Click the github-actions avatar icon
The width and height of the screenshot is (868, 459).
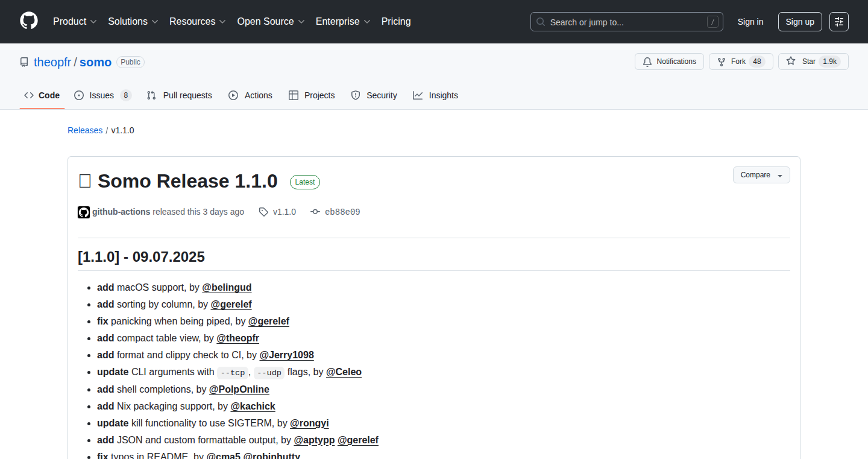pyautogui.click(x=84, y=212)
